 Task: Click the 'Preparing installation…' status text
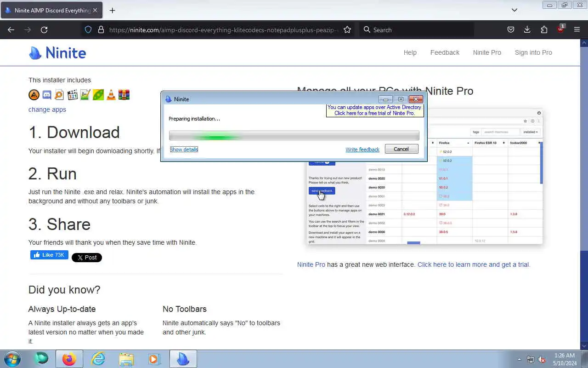[x=194, y=119]
